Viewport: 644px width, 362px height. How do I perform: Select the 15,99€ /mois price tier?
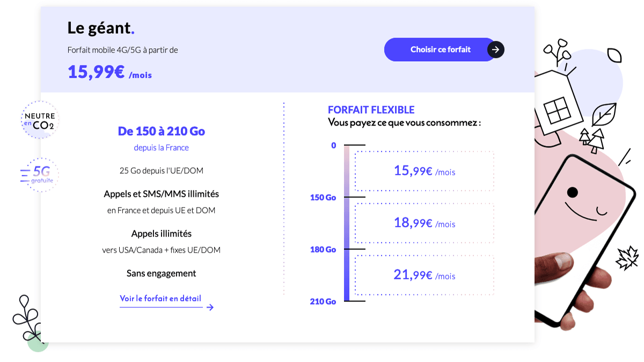(424, 171)
